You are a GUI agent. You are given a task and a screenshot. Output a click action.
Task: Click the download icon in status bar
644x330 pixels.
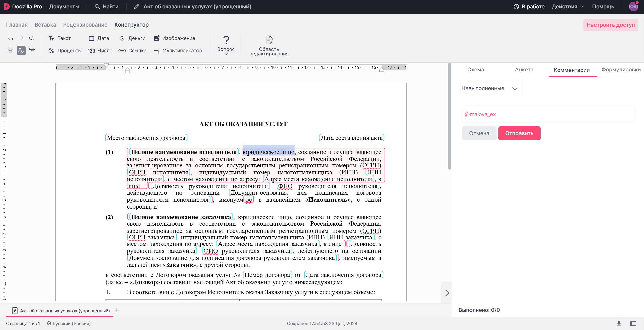[x=619, y=323]
